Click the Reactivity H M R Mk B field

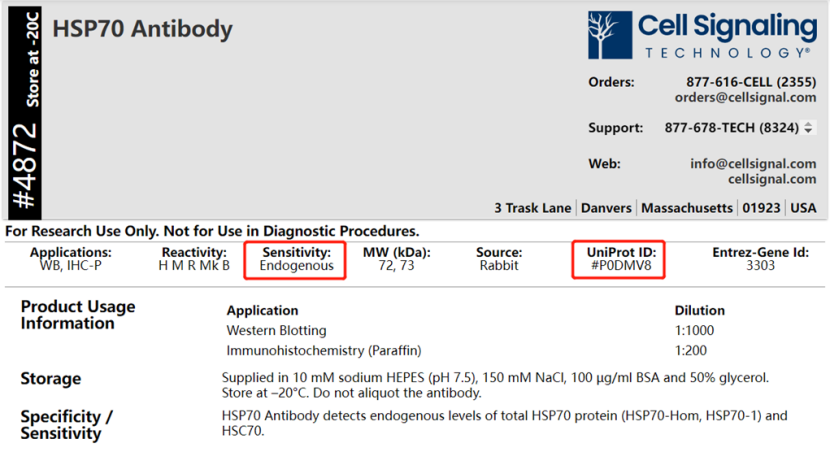click(194, 266)
